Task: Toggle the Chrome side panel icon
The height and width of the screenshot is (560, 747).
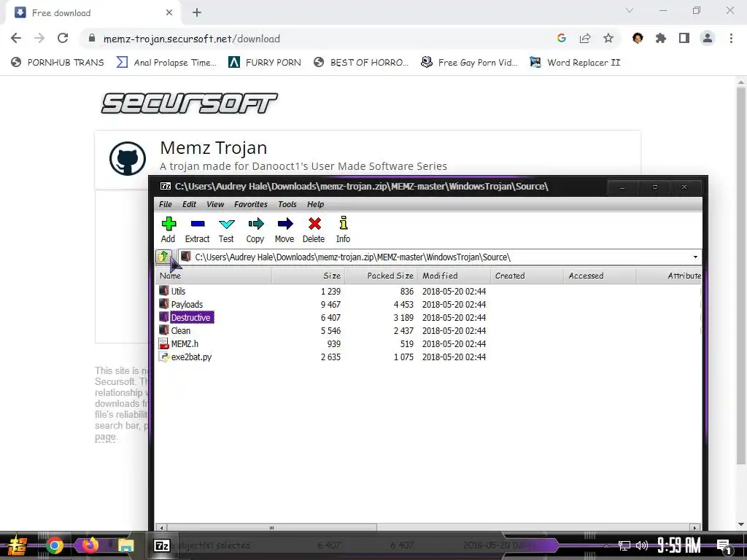Action: (684, 38)
